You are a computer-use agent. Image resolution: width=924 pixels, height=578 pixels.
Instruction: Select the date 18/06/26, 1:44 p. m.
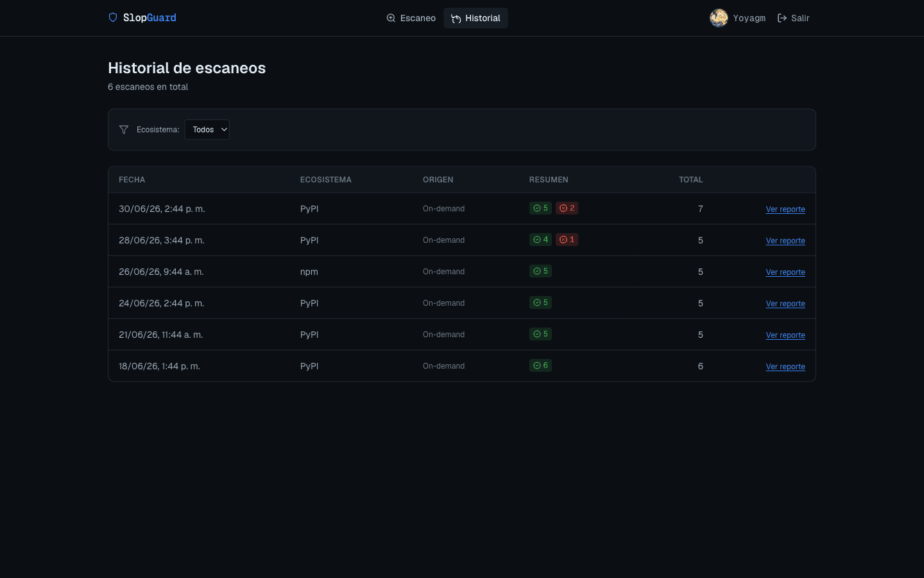(159, 366)
